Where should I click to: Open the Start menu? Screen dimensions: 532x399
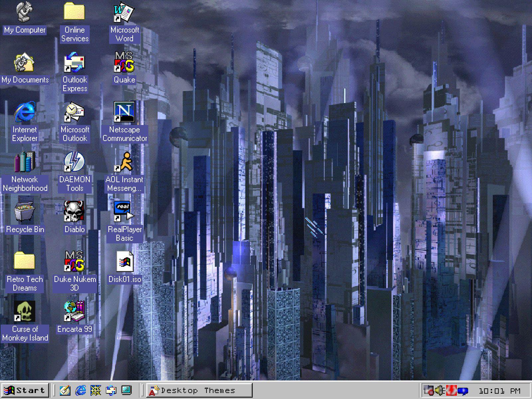click(25, 390)
